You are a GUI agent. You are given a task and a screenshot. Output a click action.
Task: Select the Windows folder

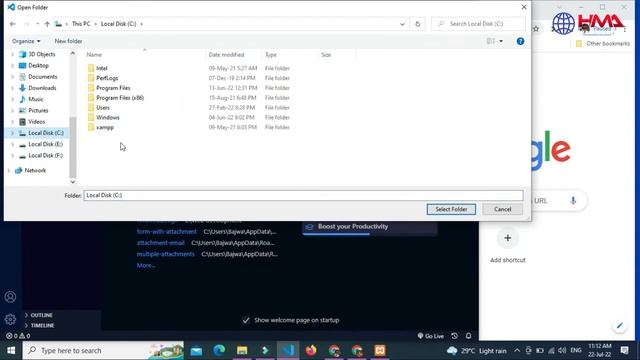coord(108,117)
